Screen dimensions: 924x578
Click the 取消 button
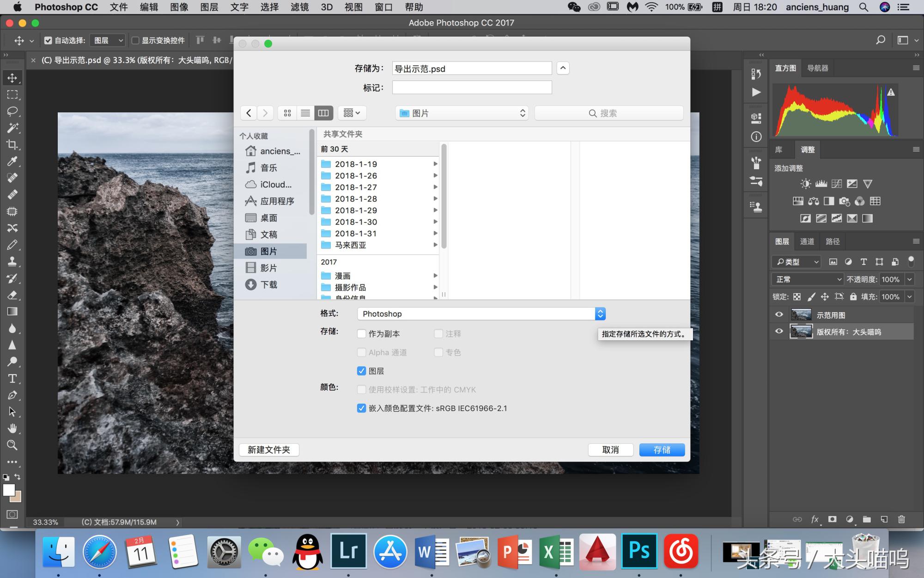(610, 449)
